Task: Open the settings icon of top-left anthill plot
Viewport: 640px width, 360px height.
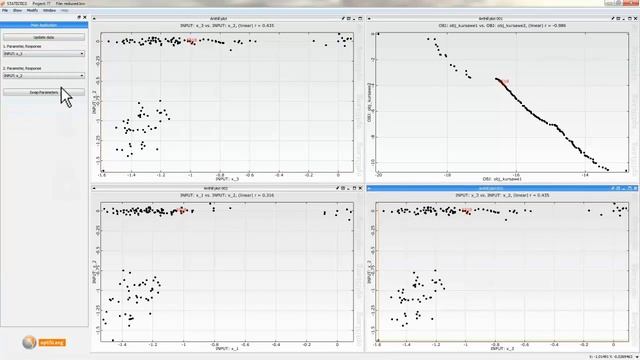Action: coord(349,19)
